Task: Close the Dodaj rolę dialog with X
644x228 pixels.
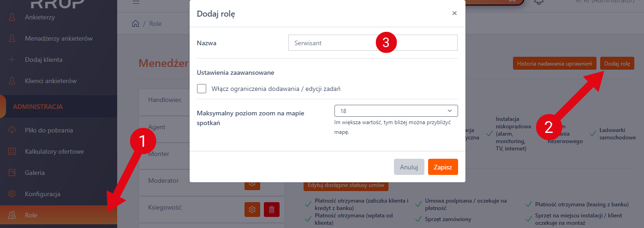Action: tap(454, 13)
